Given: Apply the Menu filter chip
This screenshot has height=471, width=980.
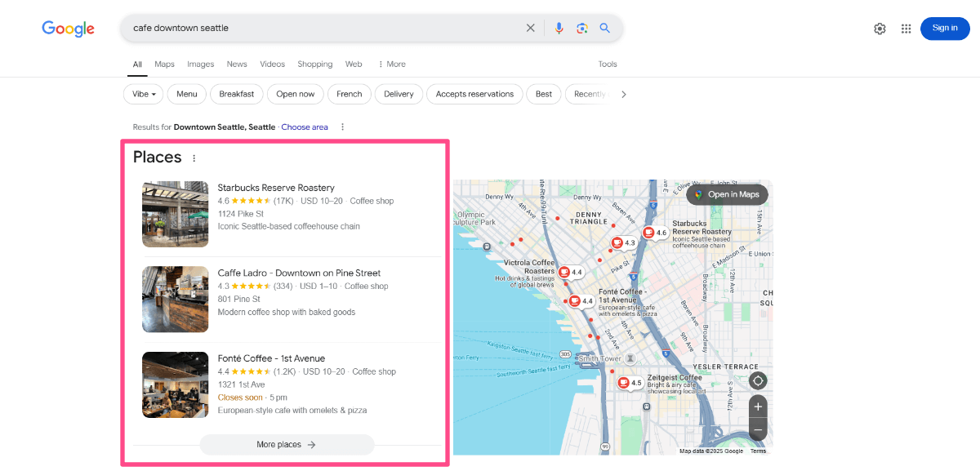Looking at the screenshot, I should pyautogui.click(x=187, y=94).
